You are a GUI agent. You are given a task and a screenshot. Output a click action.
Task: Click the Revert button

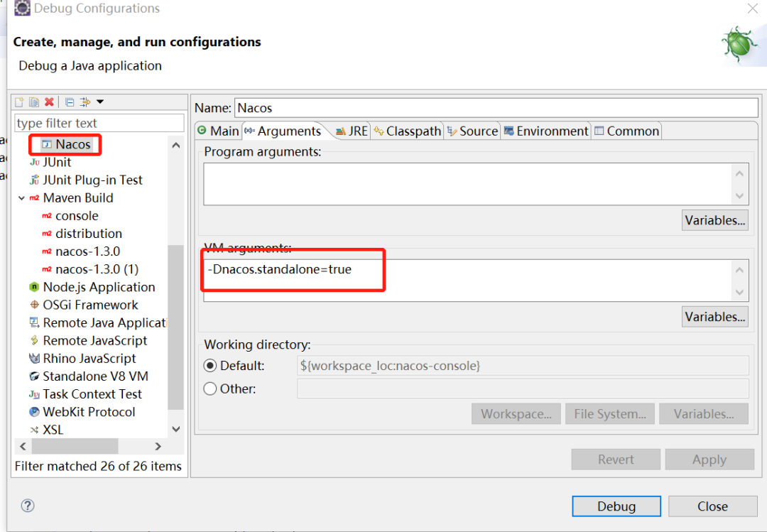pos(616,460)
